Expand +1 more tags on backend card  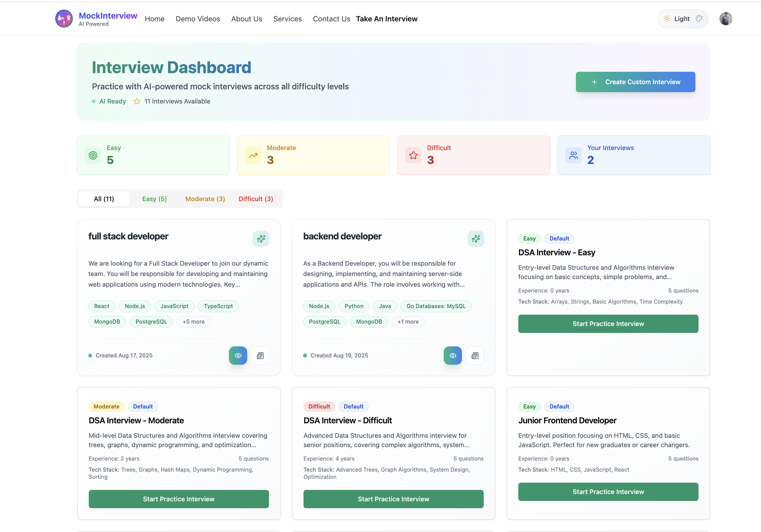(x=408, y=322)
